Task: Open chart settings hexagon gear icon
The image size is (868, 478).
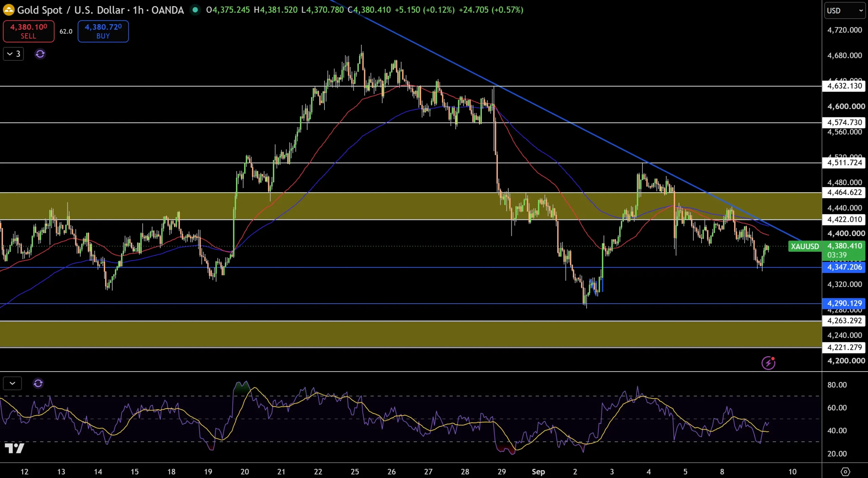Action: (845, 472)
